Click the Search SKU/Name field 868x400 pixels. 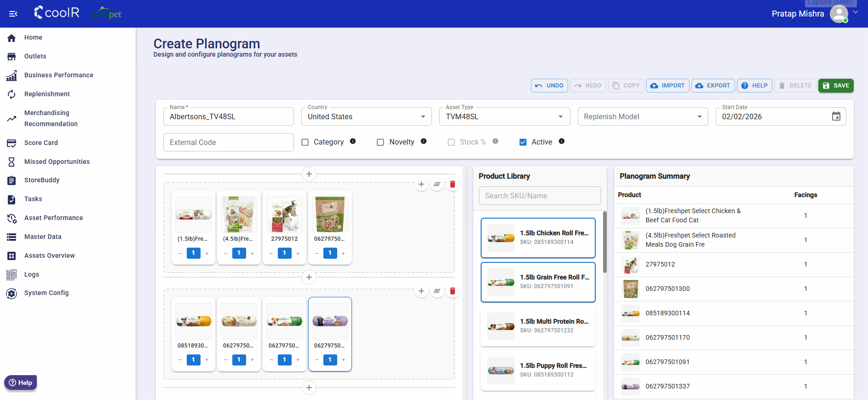[x=540, y=196]
